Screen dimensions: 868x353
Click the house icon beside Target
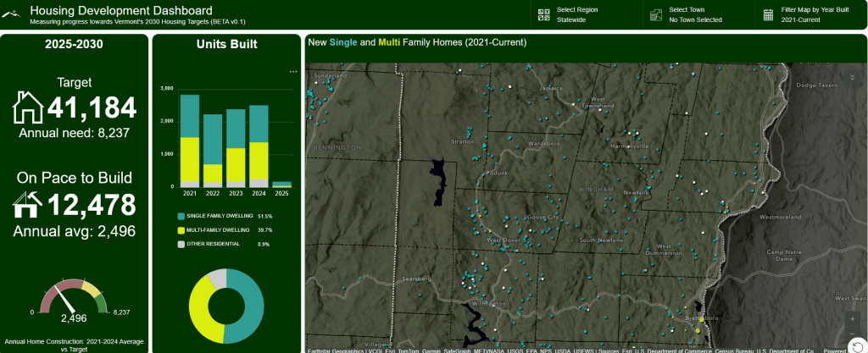[x=28, y=108]
